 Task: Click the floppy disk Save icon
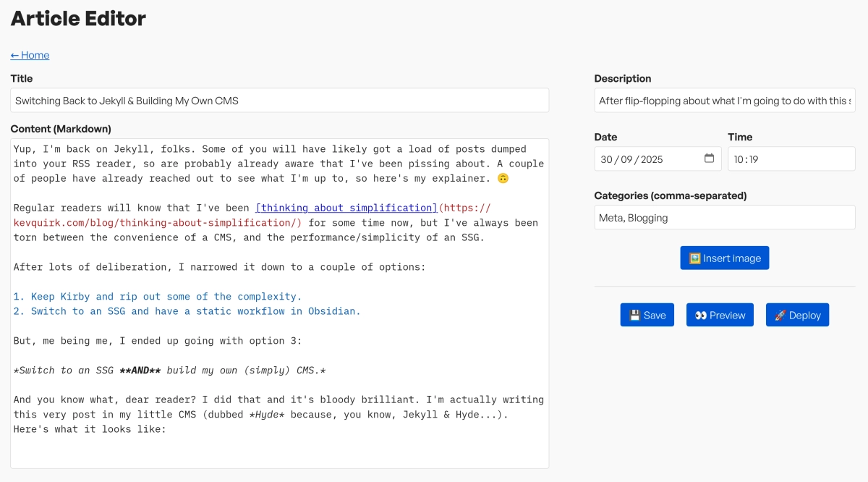coord(634,316)
